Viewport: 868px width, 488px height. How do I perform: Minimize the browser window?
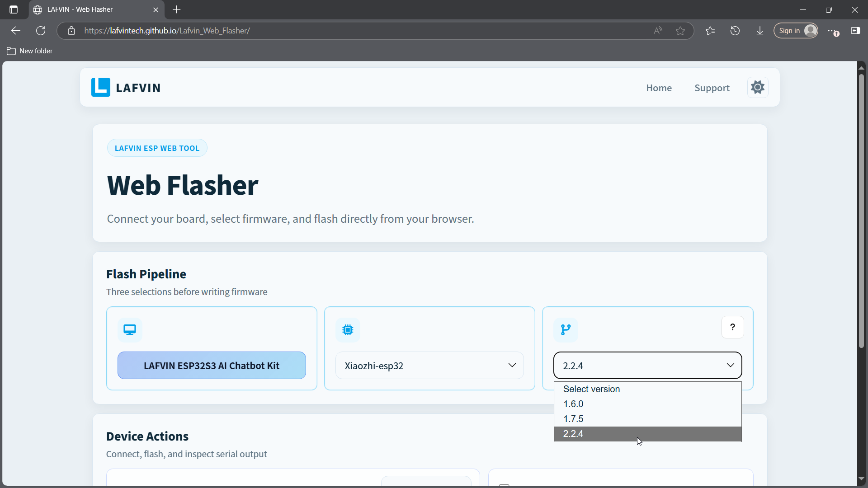coord(803,9)
